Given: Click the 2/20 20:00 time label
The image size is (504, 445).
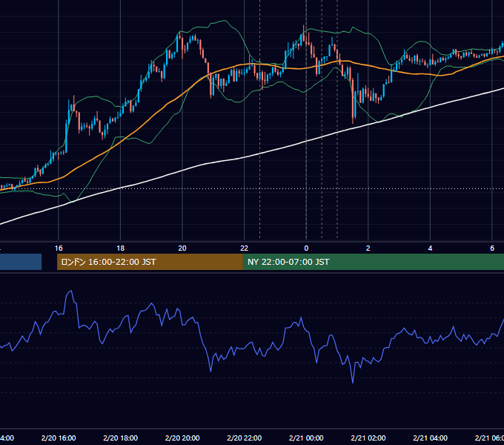Looking at the screenshot, I should click(182, 438).
